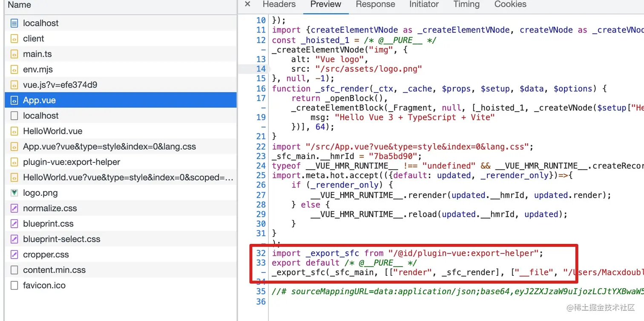The height and width of the screenshot is (321, 644).
Task: Click the sourceMappingURL comment on line 35
Action: 457,292
